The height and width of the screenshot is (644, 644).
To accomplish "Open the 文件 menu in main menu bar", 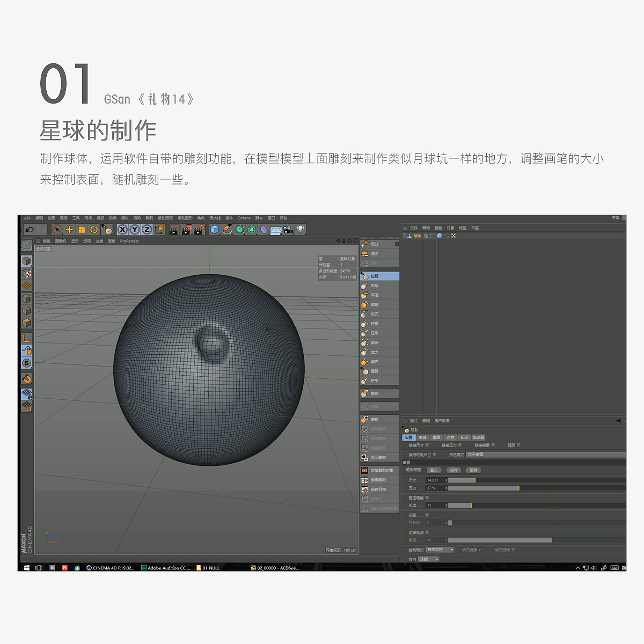I will click(27, 218).
